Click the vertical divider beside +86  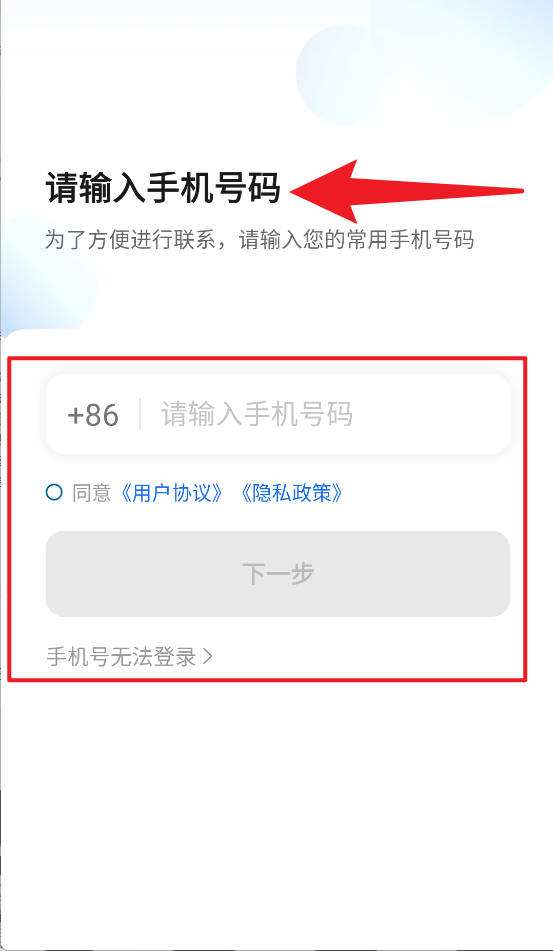point(140,414)
